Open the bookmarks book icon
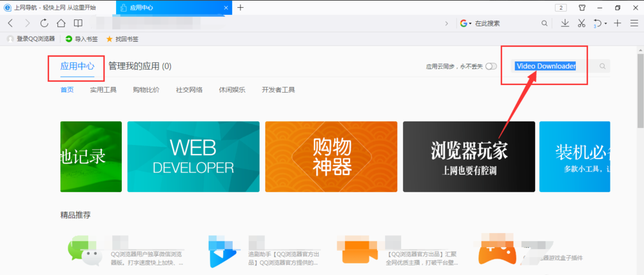Image resolution: width=644 pixels, height=275 pixels. point(77,23)
